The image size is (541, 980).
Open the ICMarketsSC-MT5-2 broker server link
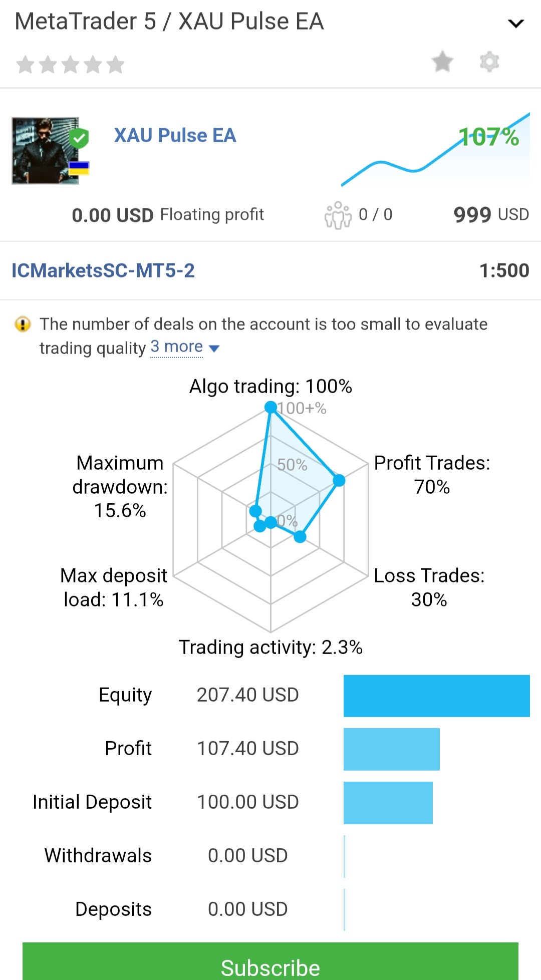click(103, 270)
